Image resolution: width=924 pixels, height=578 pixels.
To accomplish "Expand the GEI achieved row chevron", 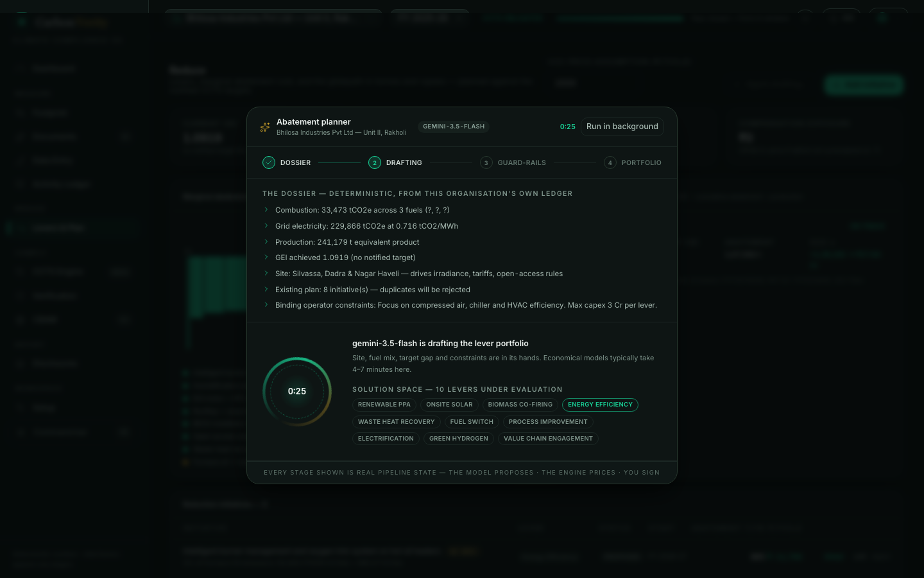I will point(266,257).
